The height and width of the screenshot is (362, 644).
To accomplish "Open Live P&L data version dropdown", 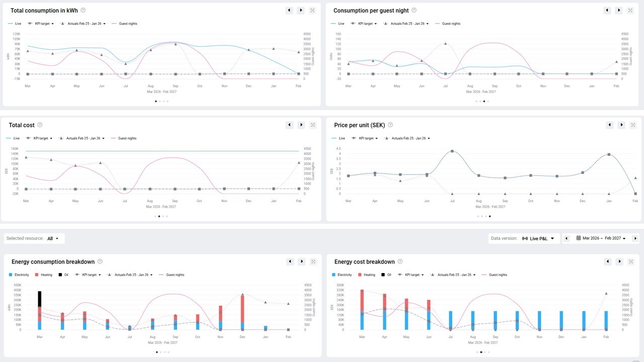I will [538, 238].
